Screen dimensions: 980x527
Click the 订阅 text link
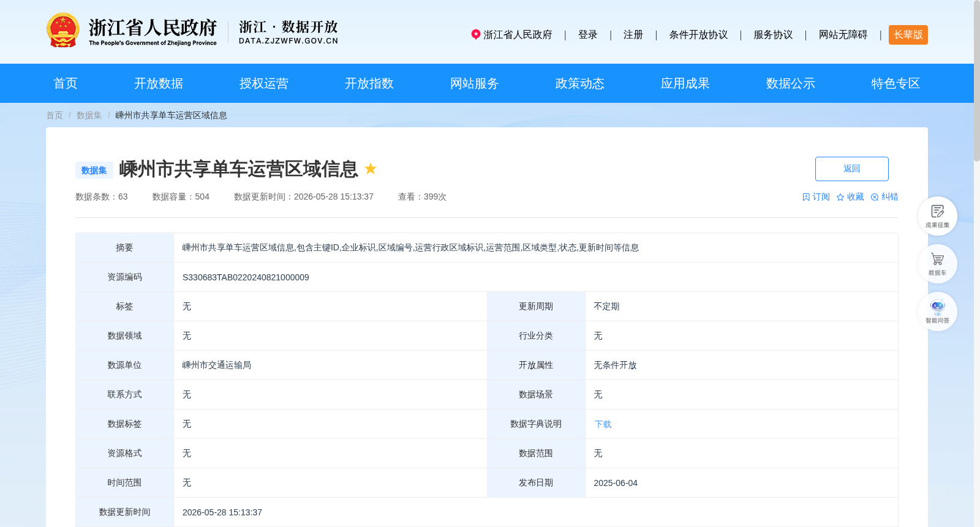(x=821, y=197)
